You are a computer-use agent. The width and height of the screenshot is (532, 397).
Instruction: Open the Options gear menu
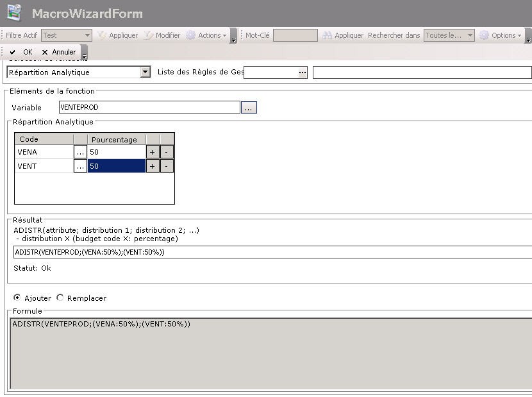click(x=501, y=35)
